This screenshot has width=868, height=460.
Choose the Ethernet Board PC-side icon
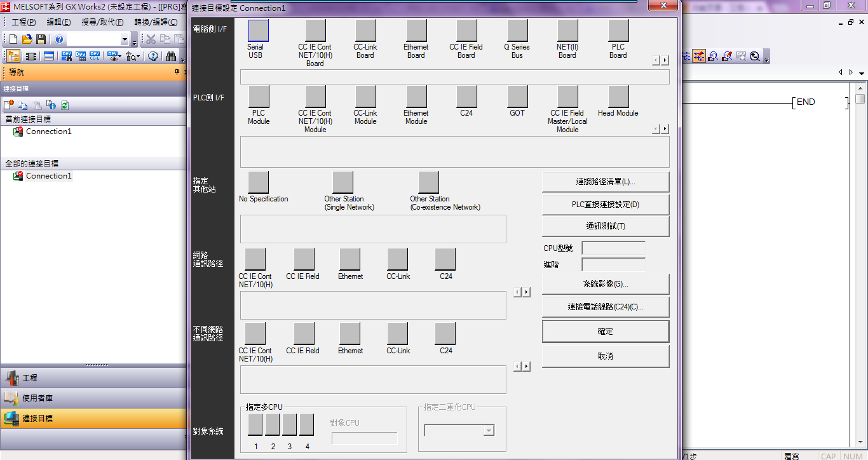point(416,30)
